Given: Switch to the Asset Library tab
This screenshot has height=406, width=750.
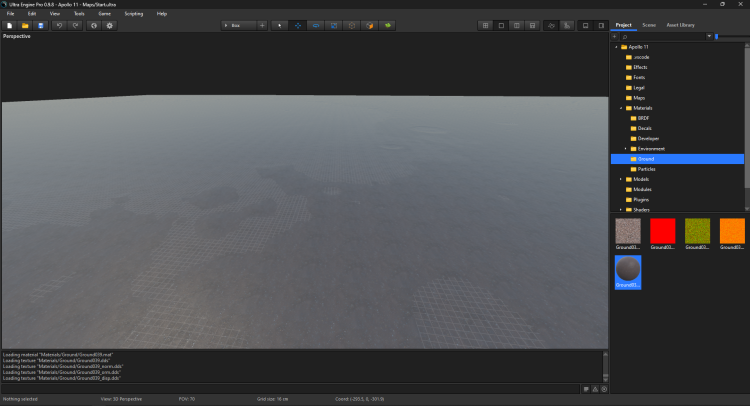Looking at the screenshot, I should [680, 25].
